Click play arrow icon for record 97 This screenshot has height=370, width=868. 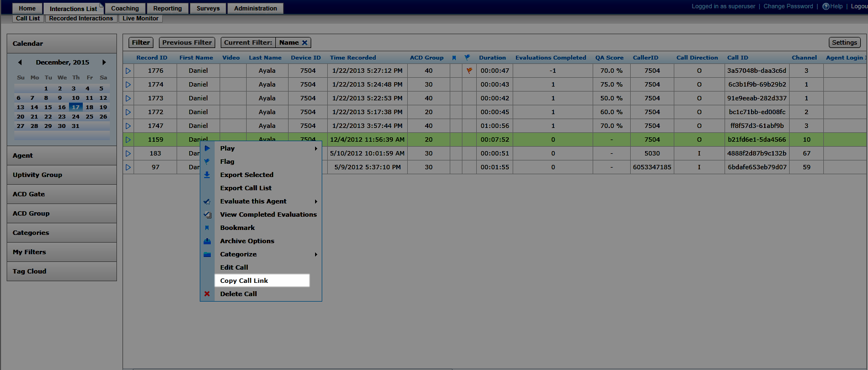point(128,167)
